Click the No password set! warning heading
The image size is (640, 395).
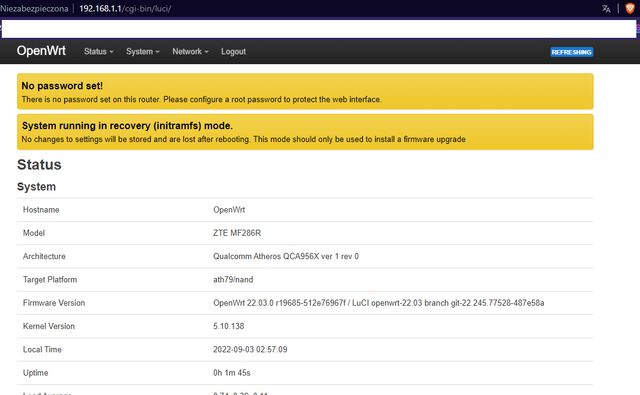click(x=62, y=86)
